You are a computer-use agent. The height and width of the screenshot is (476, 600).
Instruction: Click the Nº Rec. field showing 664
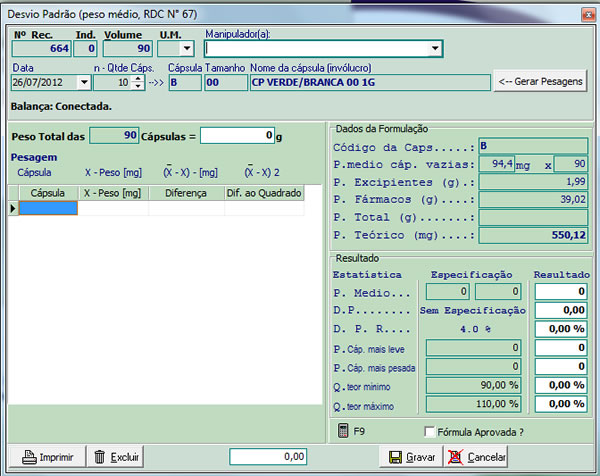tap(42, 49)
